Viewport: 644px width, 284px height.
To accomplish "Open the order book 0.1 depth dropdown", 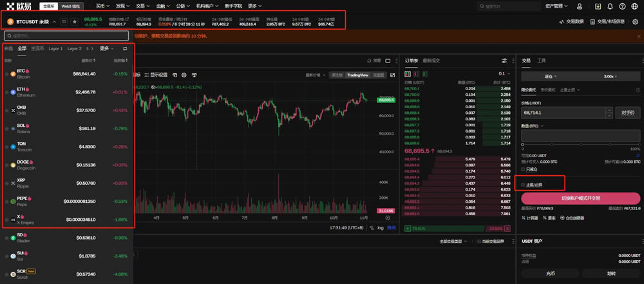I will [x=504, y=73].
